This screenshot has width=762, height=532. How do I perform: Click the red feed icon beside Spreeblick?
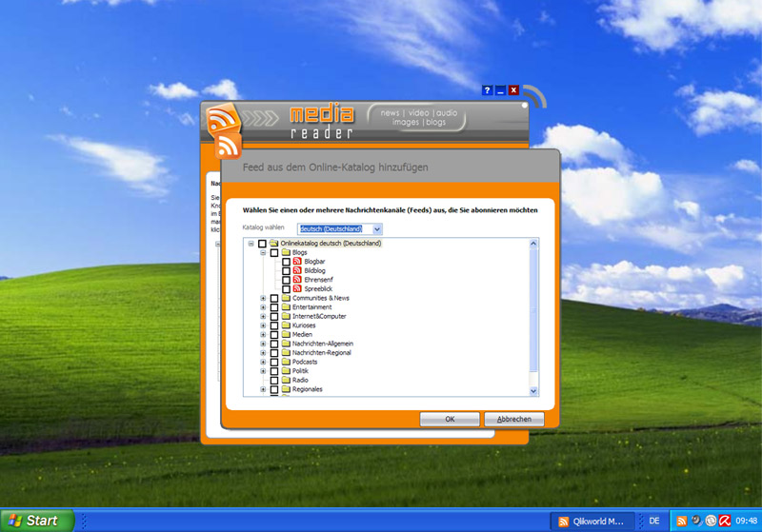tap(297, 288)
